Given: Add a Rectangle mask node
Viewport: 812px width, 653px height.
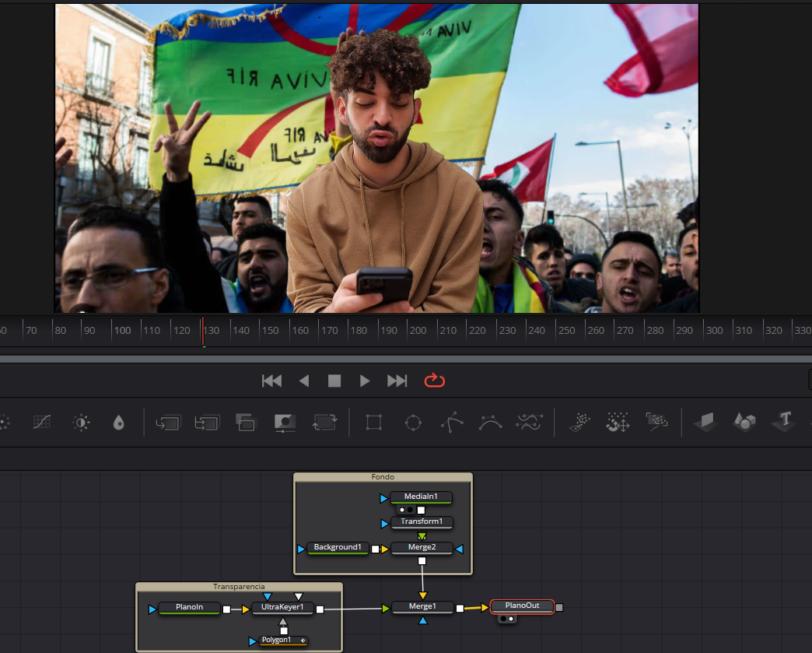Looking at the screenshot, I should click(374, 422).
